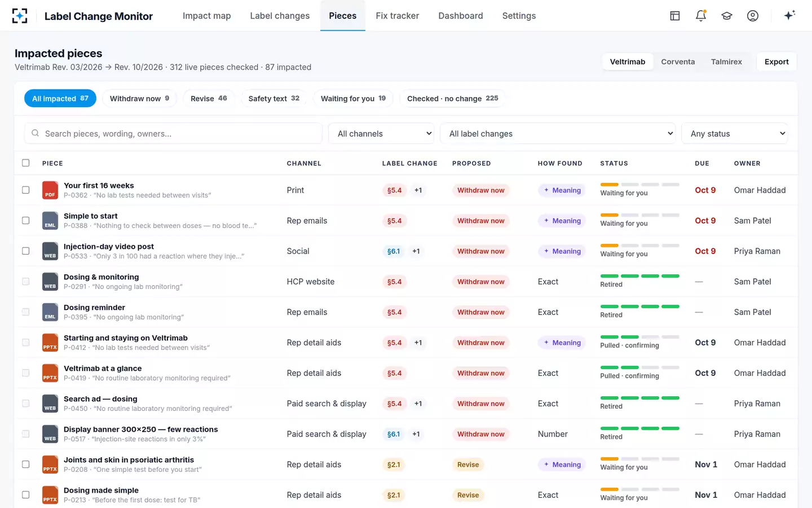
Task: Click the WEB icon for Search ad — dosing
Action: [50, 404]
